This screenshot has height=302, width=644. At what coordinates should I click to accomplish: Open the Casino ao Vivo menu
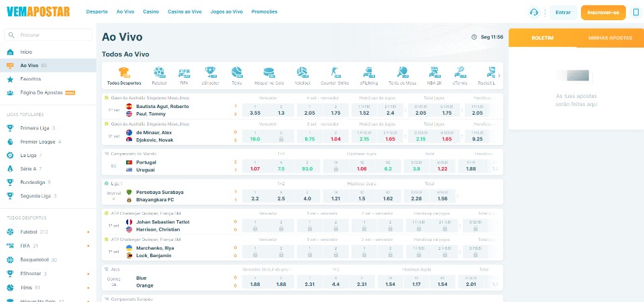pyautogui.click(x=184, y=12)
